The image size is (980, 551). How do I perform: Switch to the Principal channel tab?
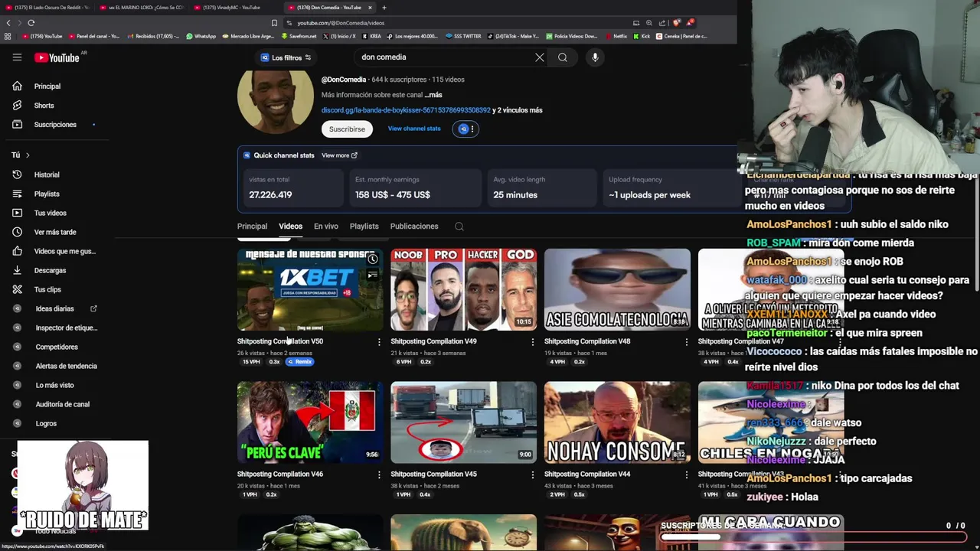coord(252,227)
